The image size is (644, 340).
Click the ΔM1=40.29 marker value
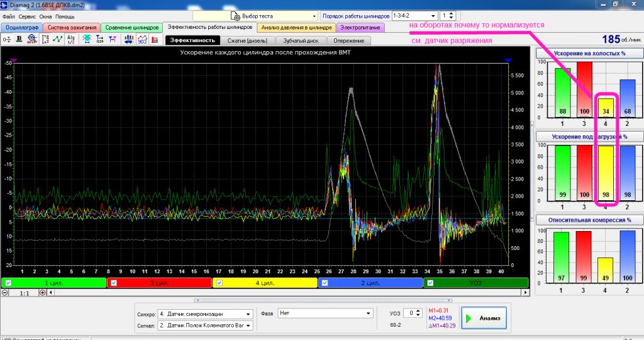tap(441, 325)
